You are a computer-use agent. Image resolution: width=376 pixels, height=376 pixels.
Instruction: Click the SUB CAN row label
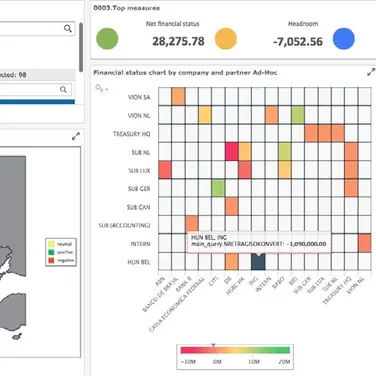pyautogui.click(x=138, y=207)
